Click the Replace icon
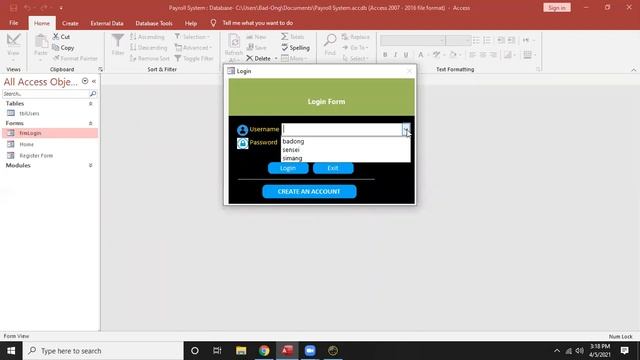Viewport: 640px width, 360px height. [x=345, y=37]
